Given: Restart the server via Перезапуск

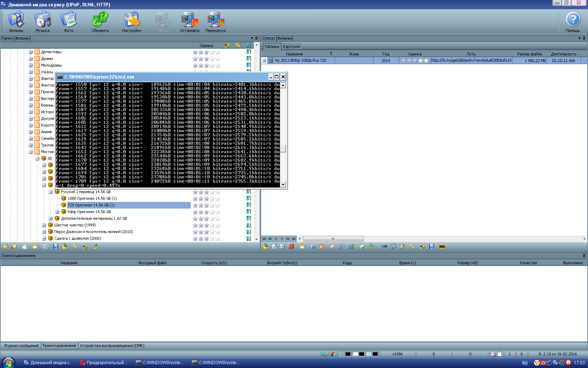Looking at the screenshot, I should click(x=216, y=21).
